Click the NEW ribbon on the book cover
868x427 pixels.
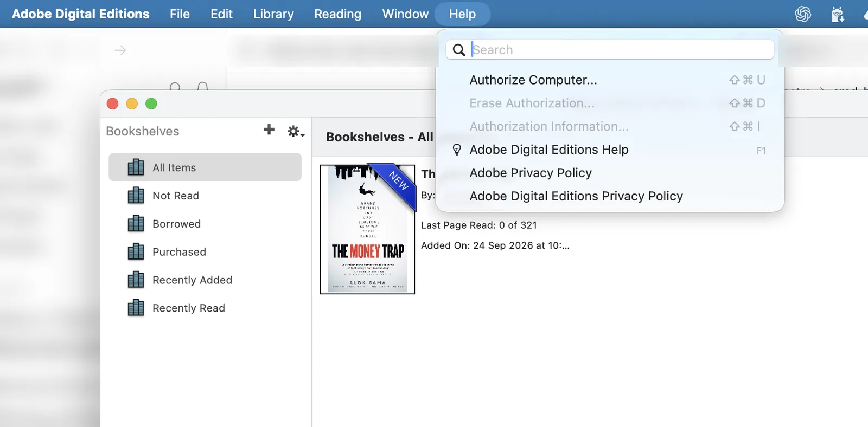(397, 182)
